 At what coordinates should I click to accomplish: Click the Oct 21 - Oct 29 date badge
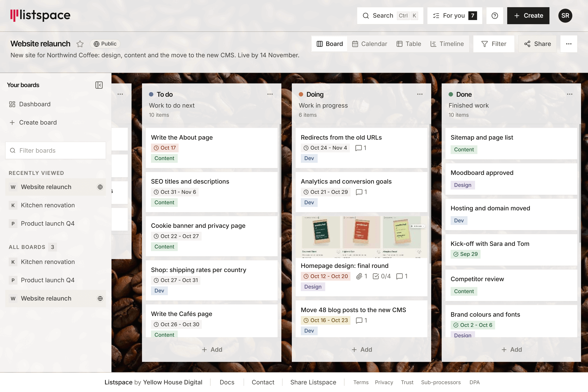coord(325,192)
